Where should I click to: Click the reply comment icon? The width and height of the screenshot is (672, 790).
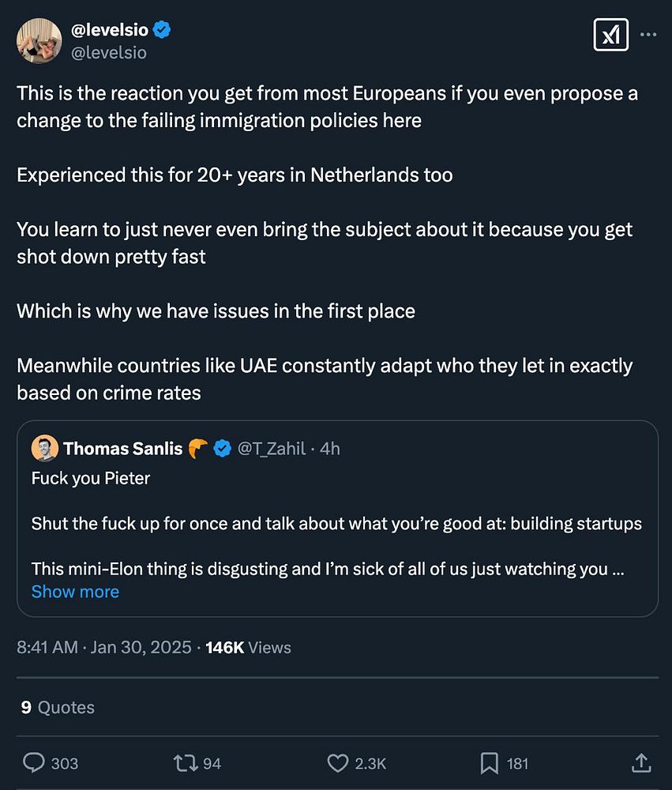(x=34, y=762)
